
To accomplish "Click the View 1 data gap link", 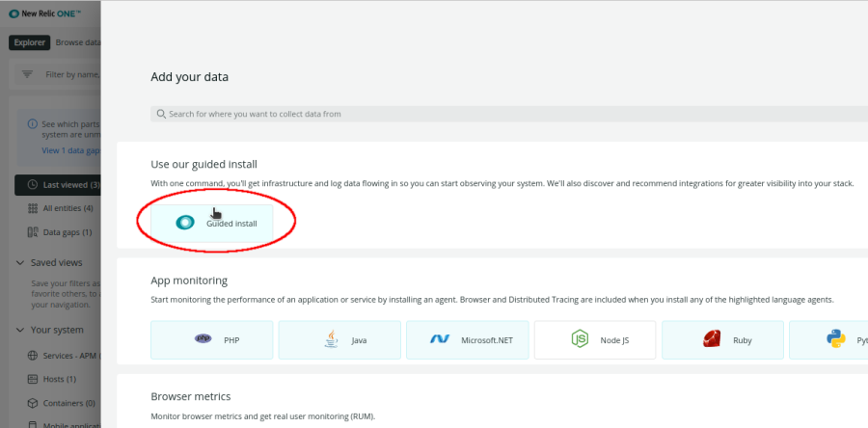I will point(70,150).
